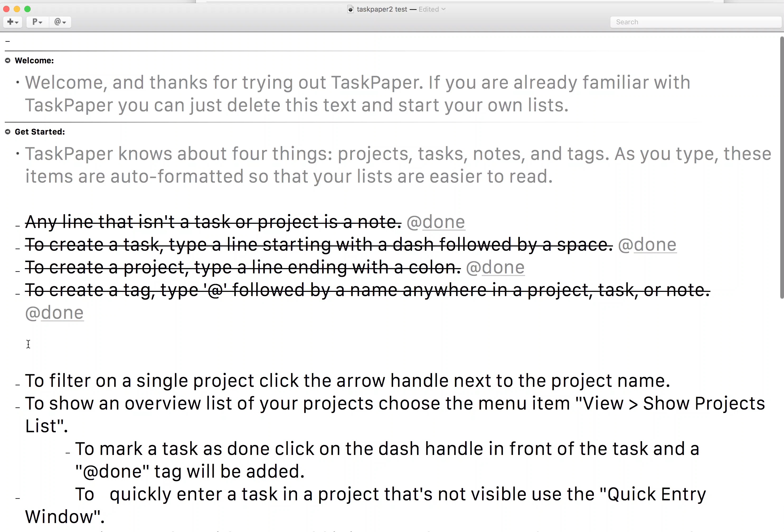The height and width of the screenshot is (532, 784).
Task: Open the P projects toolbar dropdown
Action: click(37, 22)
